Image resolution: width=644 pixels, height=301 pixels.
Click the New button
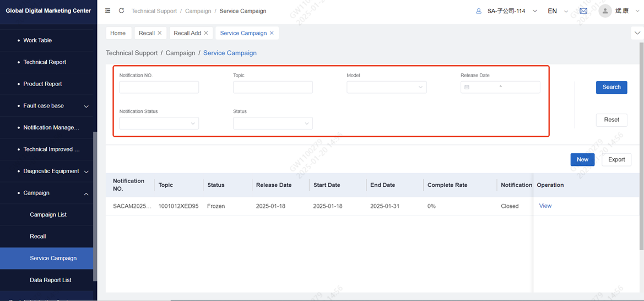click(x=582, y=159)
